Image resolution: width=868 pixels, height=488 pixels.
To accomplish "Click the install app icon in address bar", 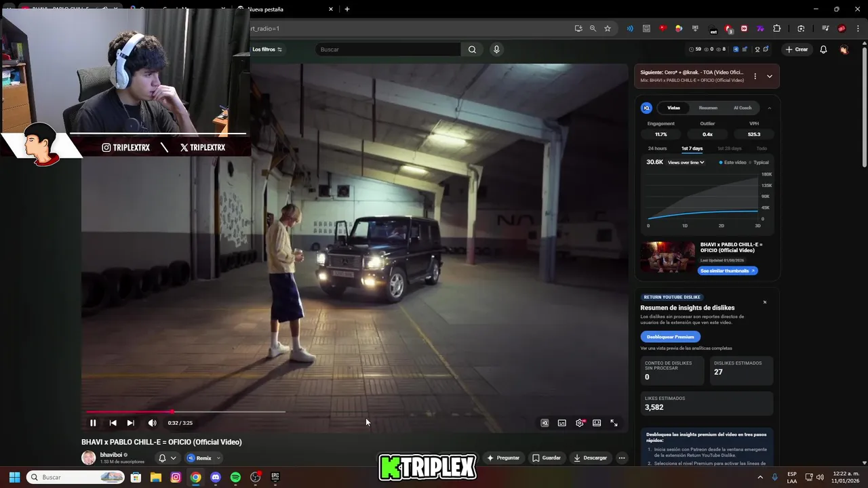I will tap(578, 28).
